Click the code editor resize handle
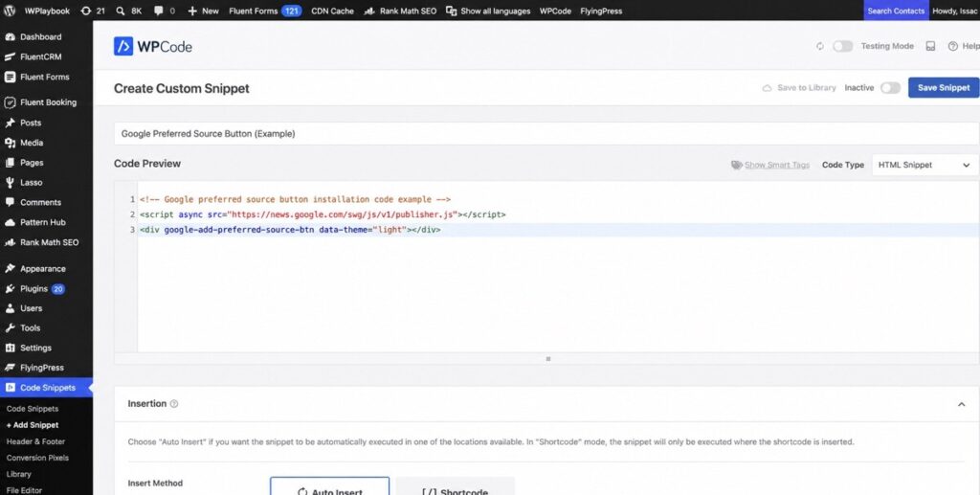This screenshot has width=980, height=495. click(548, 359)
